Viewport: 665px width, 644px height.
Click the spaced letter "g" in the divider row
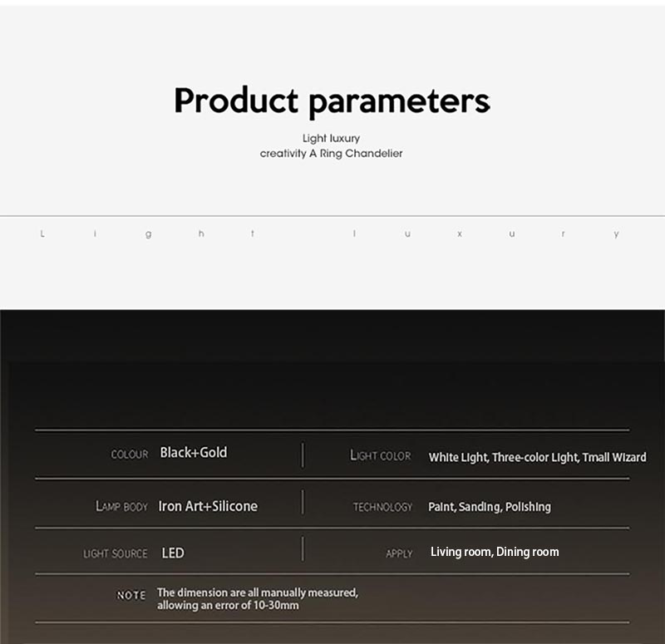[x=149, y=234]
